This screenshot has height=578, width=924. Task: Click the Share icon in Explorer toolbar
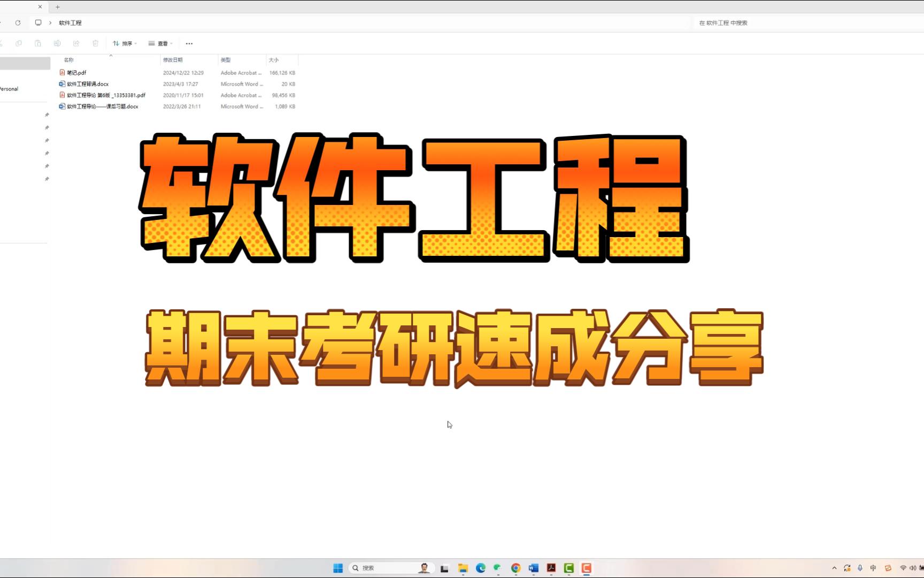(x=76, y=43)
